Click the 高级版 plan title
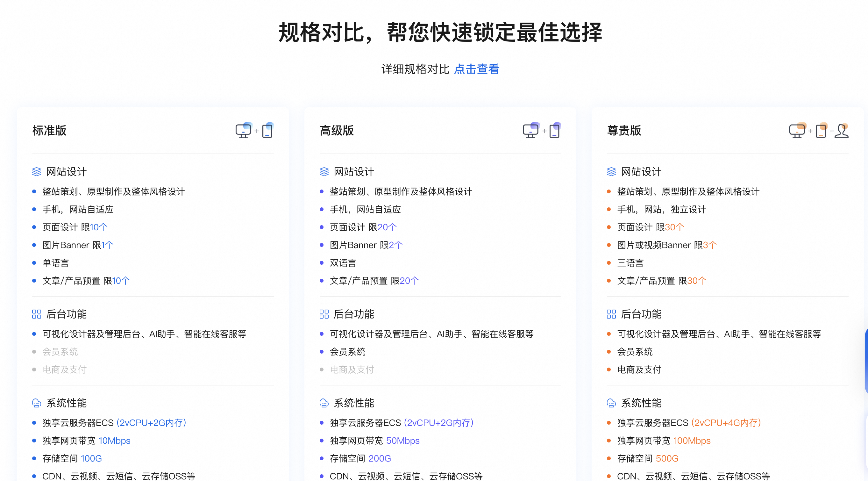The width and height of the screenshot is (868, 481). coord(337,131)
